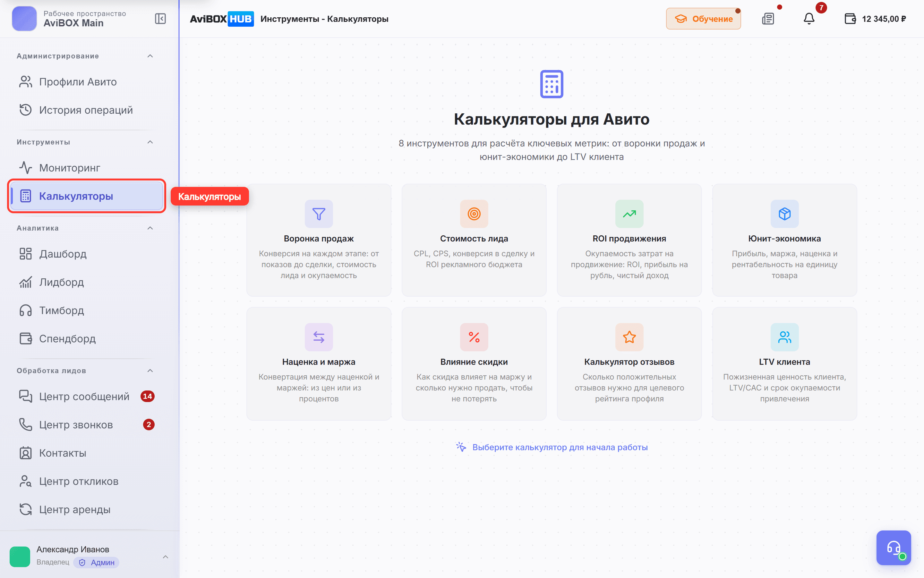Viewport: 924px width, 578px height.
Task: Click the Профили Авито people icon
Action: [x=26, y=82]
